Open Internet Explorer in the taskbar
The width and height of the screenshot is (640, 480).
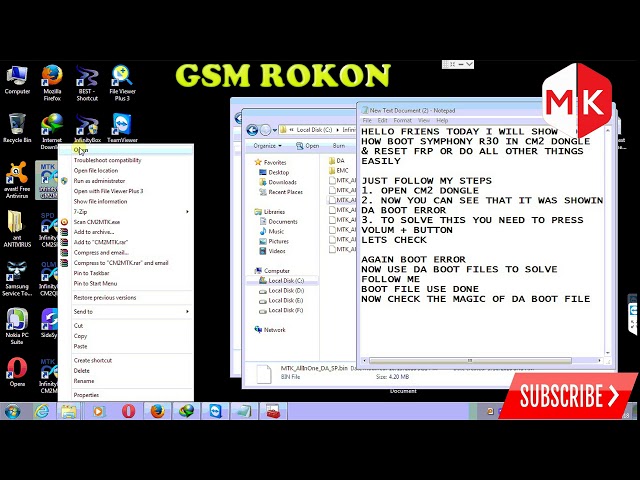[41, 411]
